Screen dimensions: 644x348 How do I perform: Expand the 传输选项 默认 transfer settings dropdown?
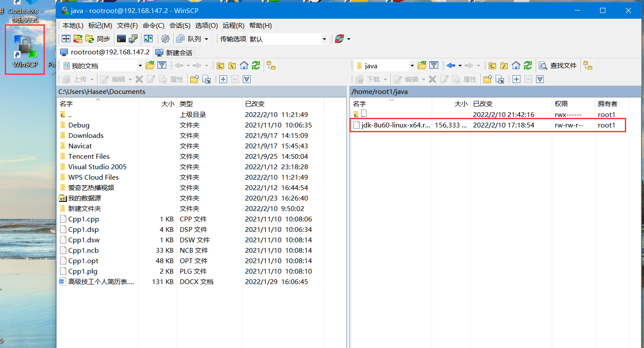tap(324, 39)
